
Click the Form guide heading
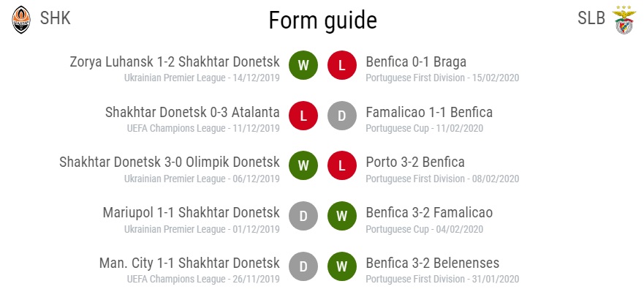(x=322, y=20)
